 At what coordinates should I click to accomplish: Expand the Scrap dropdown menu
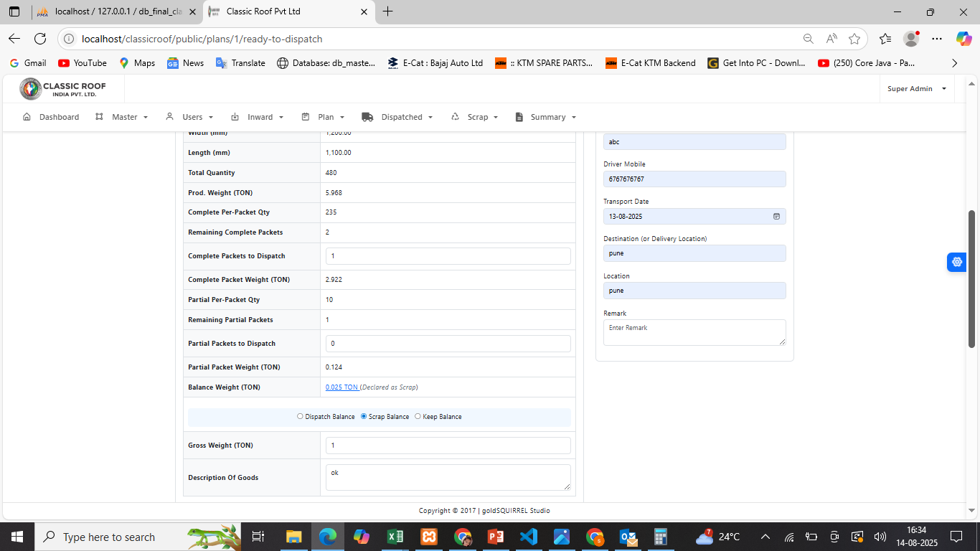click(x=475, y=117)
